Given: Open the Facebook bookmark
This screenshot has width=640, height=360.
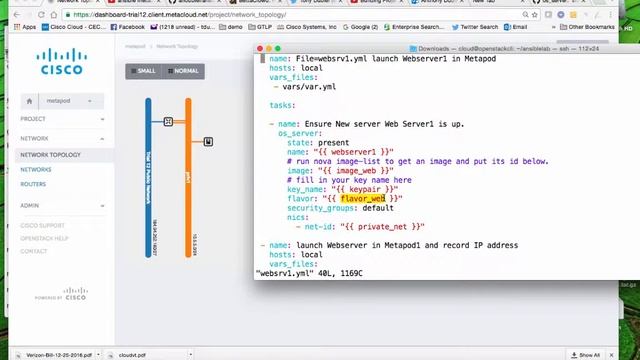Looking at the screenshot, I should [127, 27].
